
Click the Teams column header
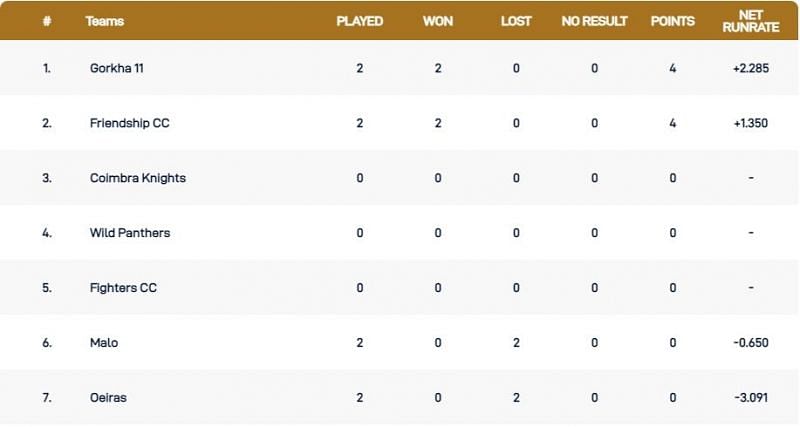(104, 21)
